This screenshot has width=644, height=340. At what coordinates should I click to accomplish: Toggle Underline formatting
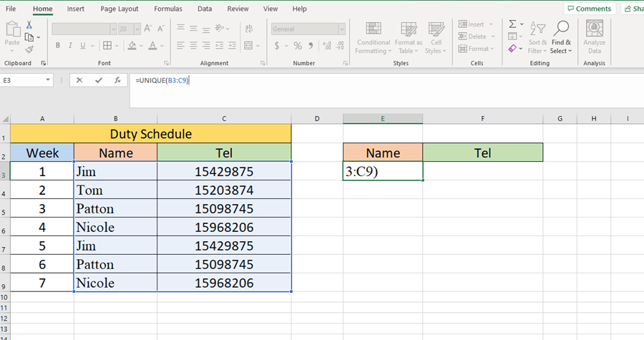(x=83, y=46)
